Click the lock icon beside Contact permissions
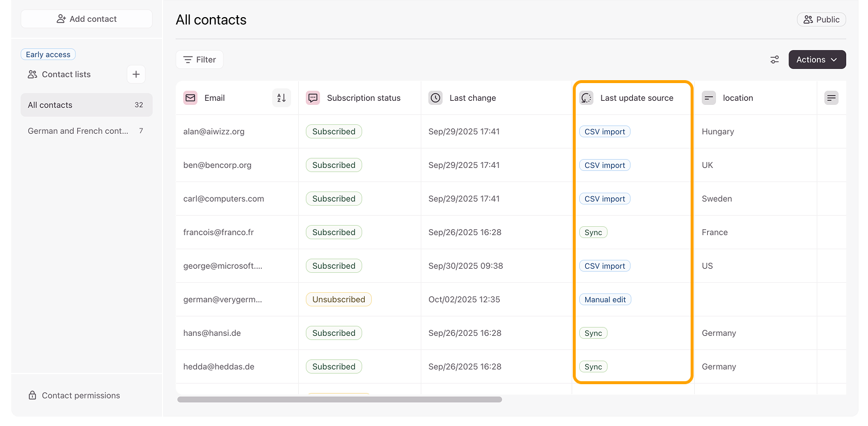Screen dimensions: 868x426 (32, 395)
